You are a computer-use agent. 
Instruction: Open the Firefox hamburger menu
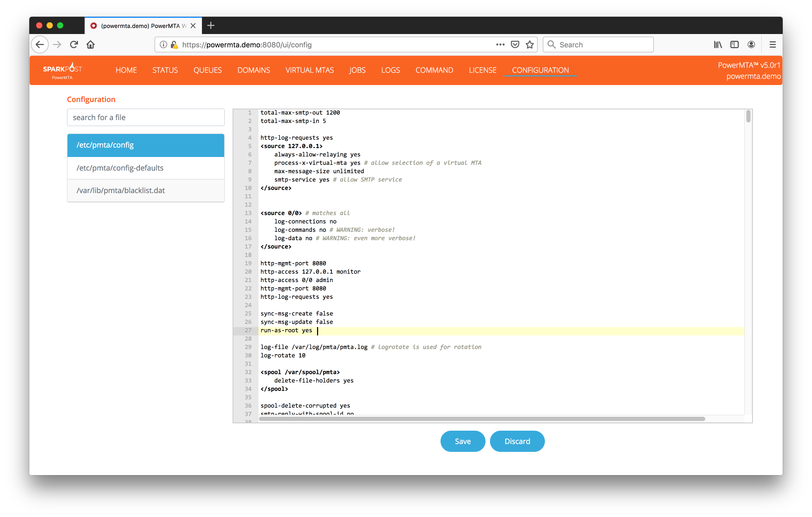[772, 44]
